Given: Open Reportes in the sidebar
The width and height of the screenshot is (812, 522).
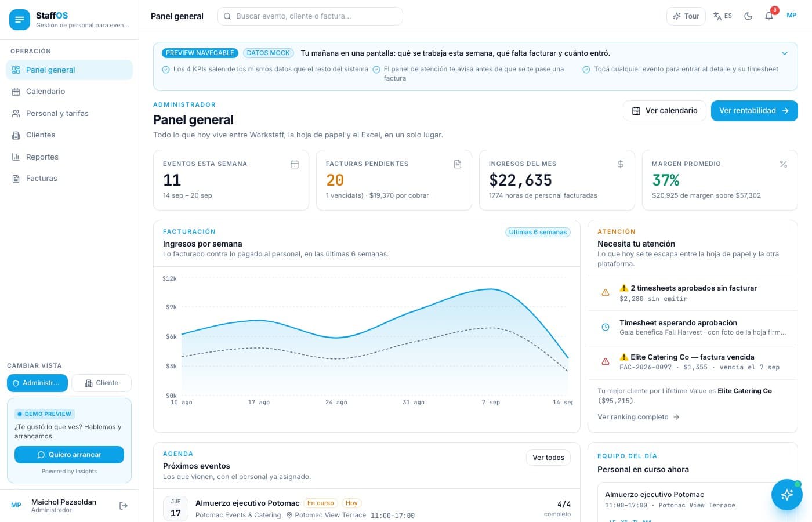Looking at the screenshot, I should [x=70, y=157].
